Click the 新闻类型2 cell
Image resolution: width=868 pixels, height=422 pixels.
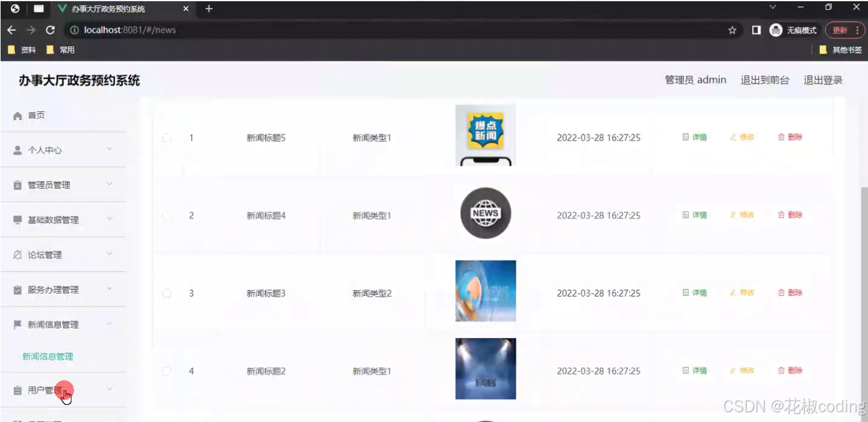click(372, 294)
